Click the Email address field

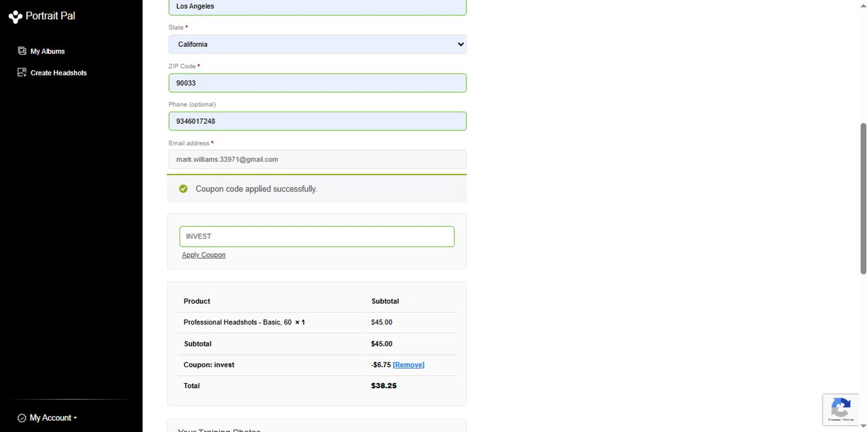pyautogui.click(x=317, y=159)
